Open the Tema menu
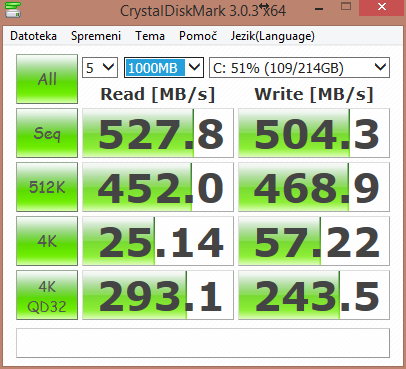Viewport: 406px width, 369px height. click(150, 36)
